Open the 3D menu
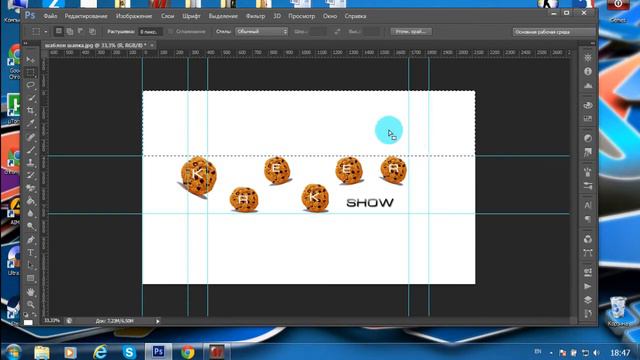Screen dimensions: 640x360 (x=277, y=16)
